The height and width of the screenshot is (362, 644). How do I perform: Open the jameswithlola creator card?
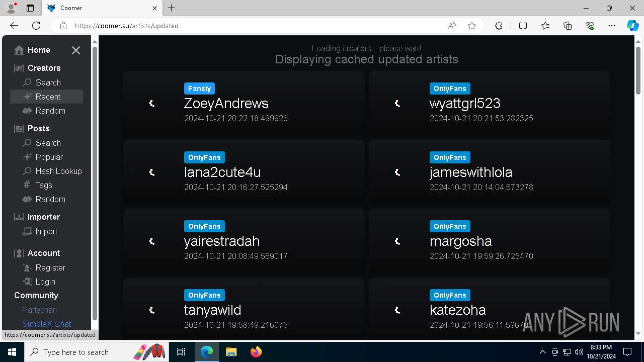490,172
